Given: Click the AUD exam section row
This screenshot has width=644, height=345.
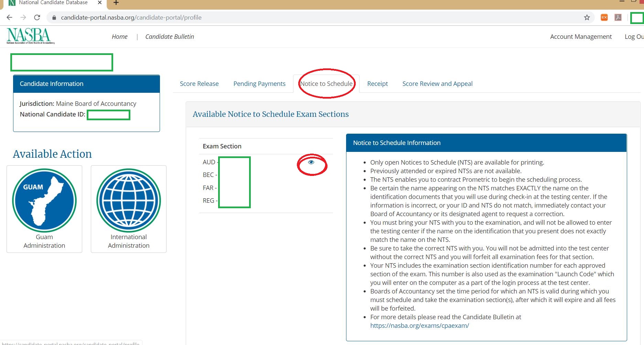Looking at the screenshot, I should 266,162.
